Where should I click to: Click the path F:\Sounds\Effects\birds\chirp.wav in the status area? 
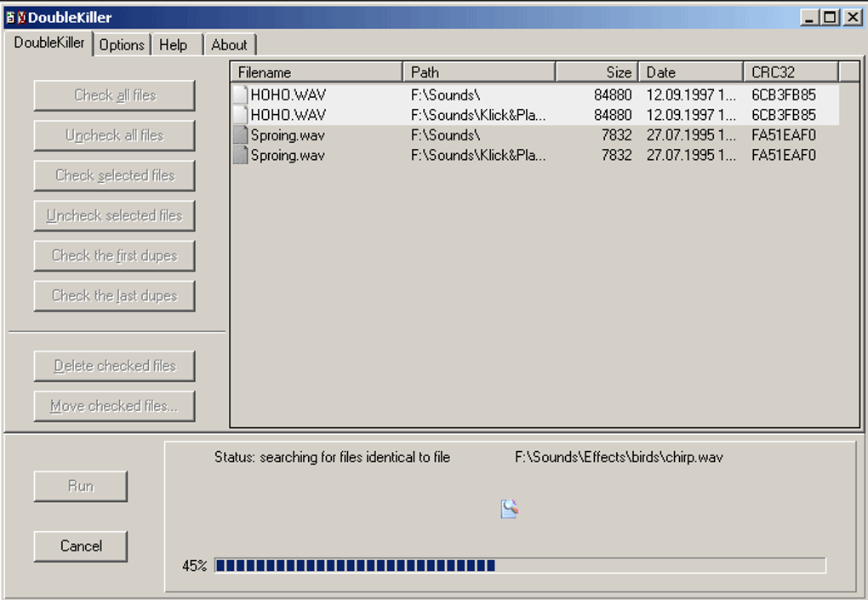coord(619,457)
